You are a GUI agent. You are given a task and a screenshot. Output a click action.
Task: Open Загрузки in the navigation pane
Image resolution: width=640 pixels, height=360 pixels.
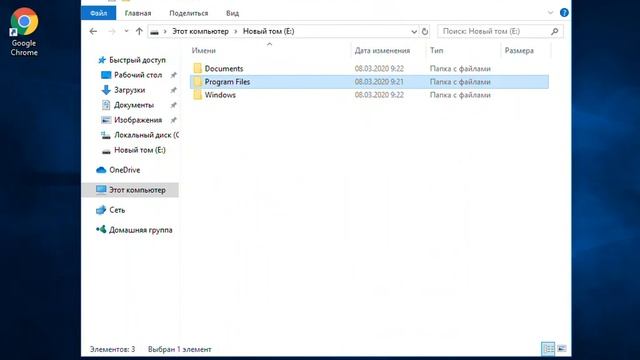pyautogui.click(x=129, y=90)
